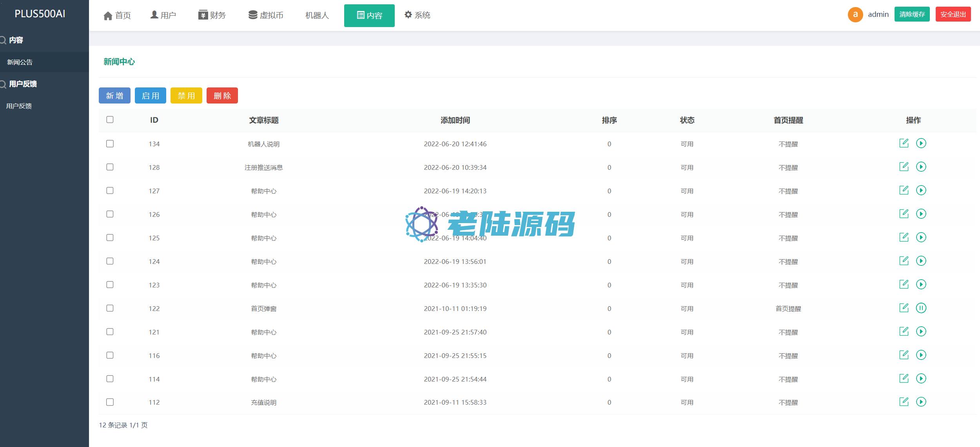Edit the 充值说明 article row
Viewport: 980px width, 447px height.
pos(904,402)
